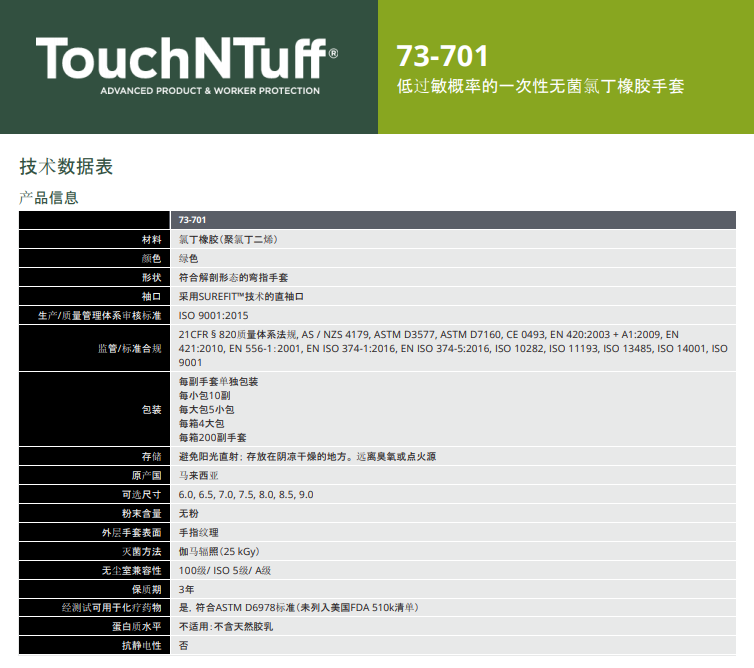Select the 马来西亚 origin value
The height and width of the screenshot is (668, 754).
coord(197,475)
